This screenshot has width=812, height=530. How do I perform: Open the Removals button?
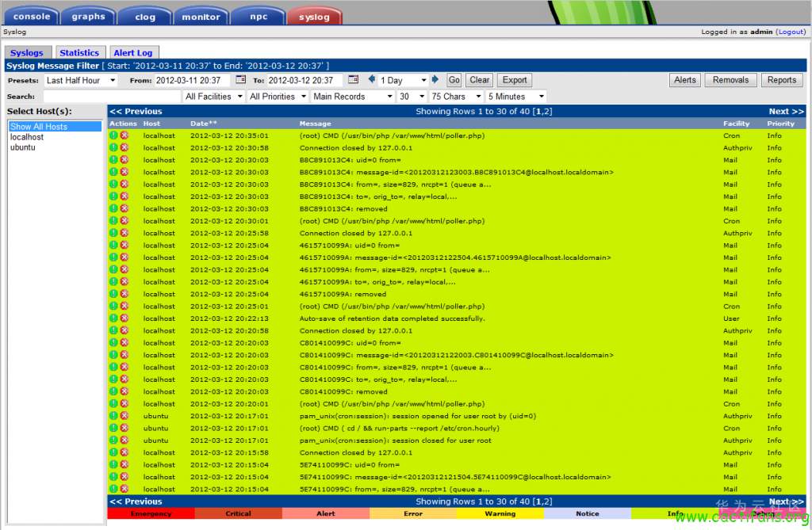(730, 80)
